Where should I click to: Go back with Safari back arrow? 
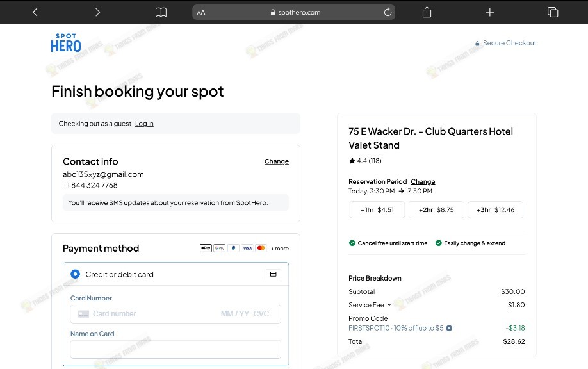click(35, 12)
